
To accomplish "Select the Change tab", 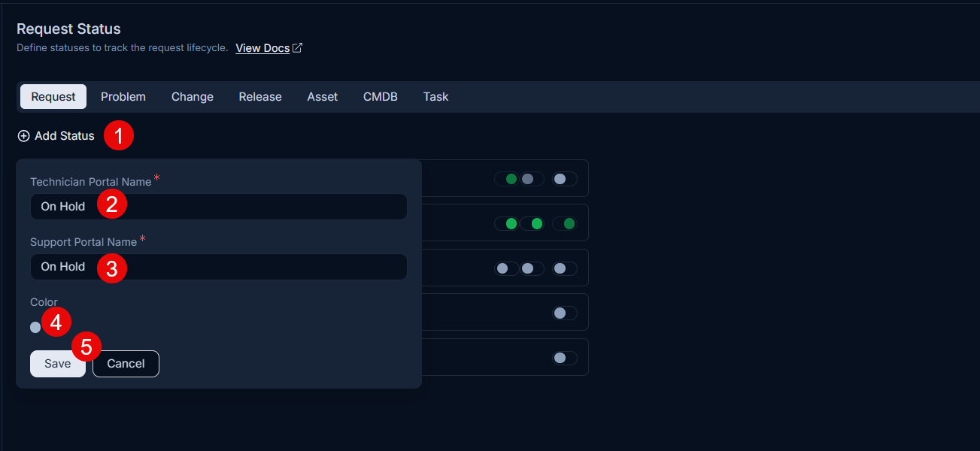I will tap(193, 97).
